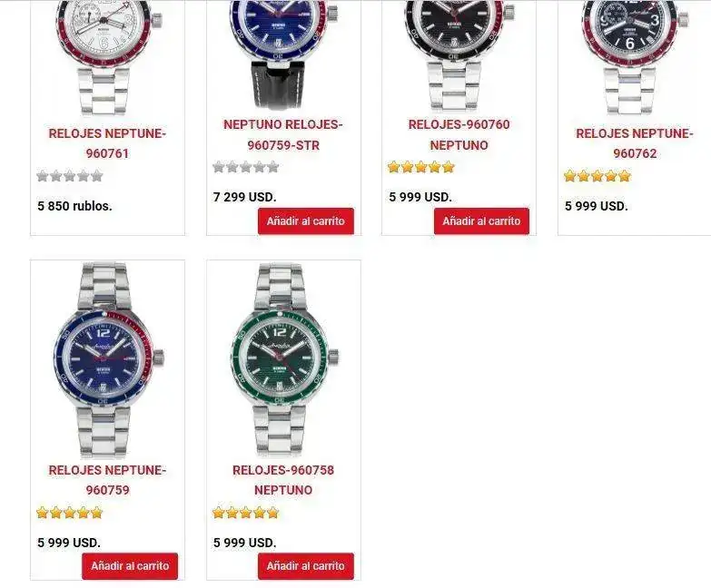Add green Relojes-960758 Neptuno to the cart
The height and width of the screenshot is (588, 711).
(x=306, y=566)
